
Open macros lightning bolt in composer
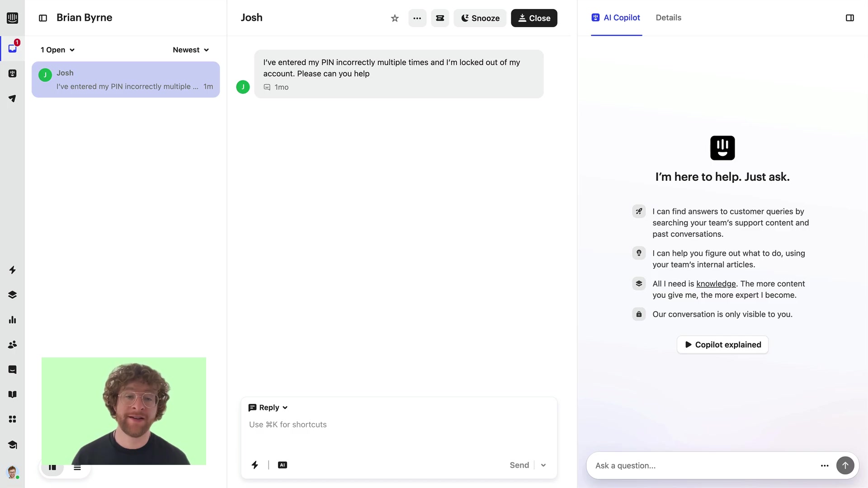[255, 465]
